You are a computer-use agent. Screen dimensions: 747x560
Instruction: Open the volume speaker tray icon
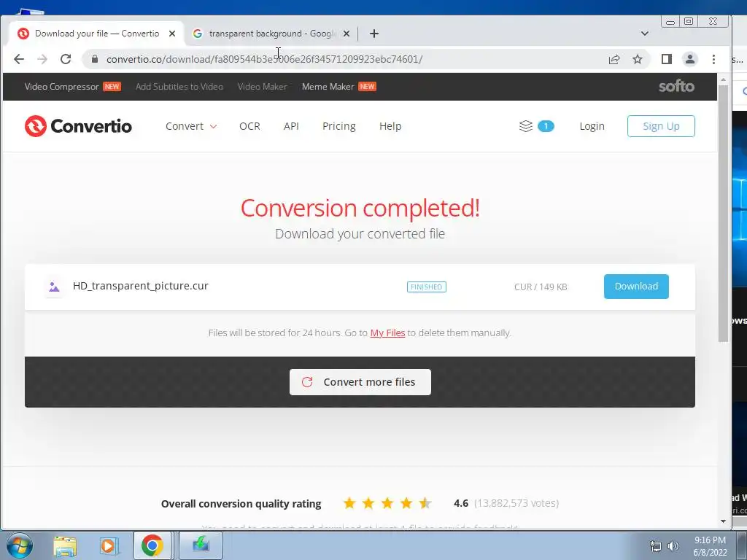click(x=673, y=546)
